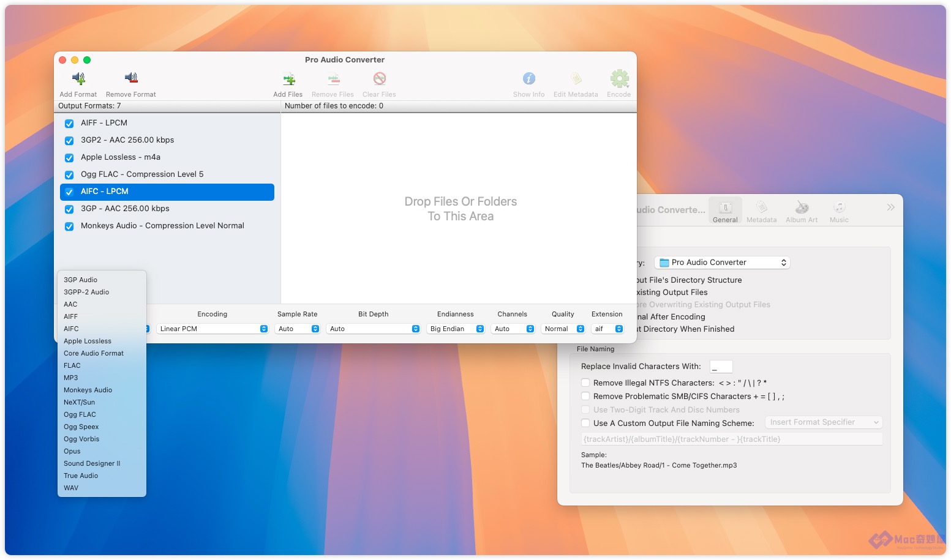Uncheck Monkeys Audio Compression Level Normal
The height and width of the screenshot is (560, 951).
click(x=69, y=226)
